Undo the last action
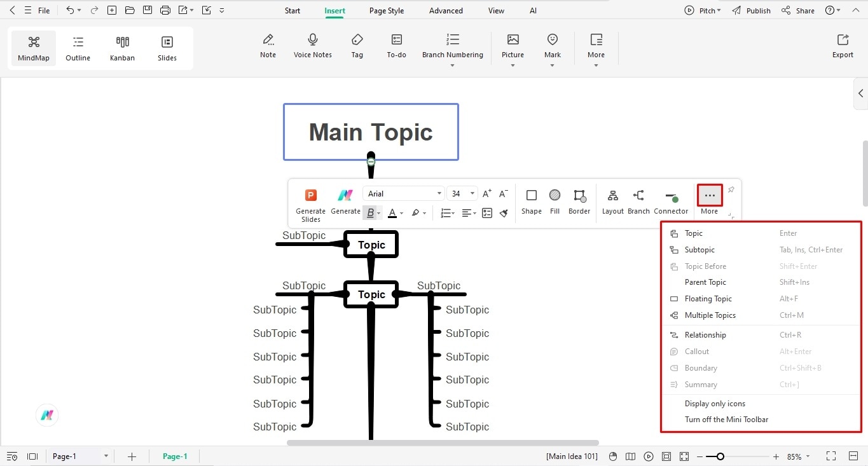This screenshot has width=868, height=466. click(70, 10)
